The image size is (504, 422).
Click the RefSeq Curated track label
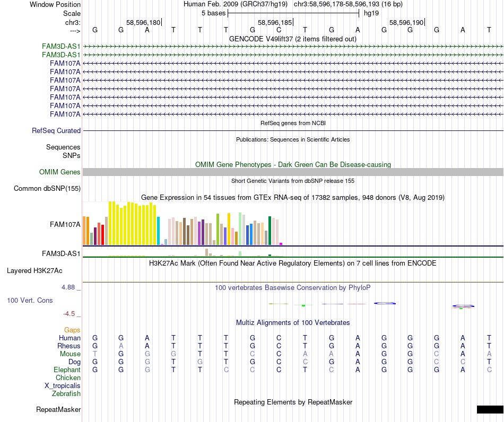pyautogui.click(x=56, y=131)
